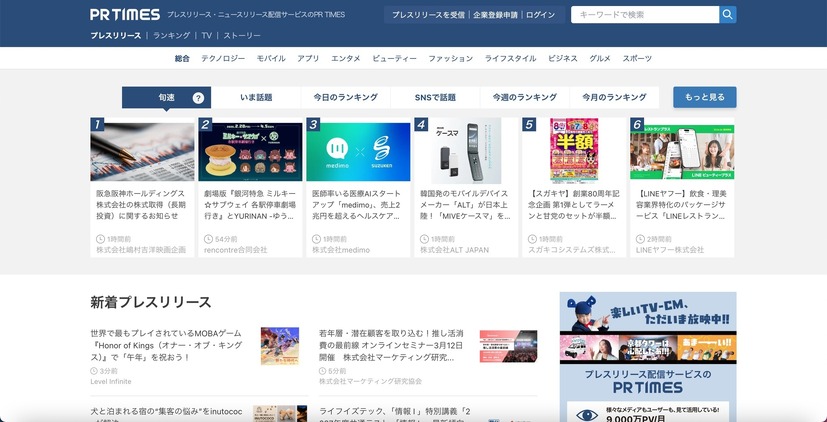827x422 pixels.
Task: Select the ストーリー header menu item
Action: coord(242,35)
